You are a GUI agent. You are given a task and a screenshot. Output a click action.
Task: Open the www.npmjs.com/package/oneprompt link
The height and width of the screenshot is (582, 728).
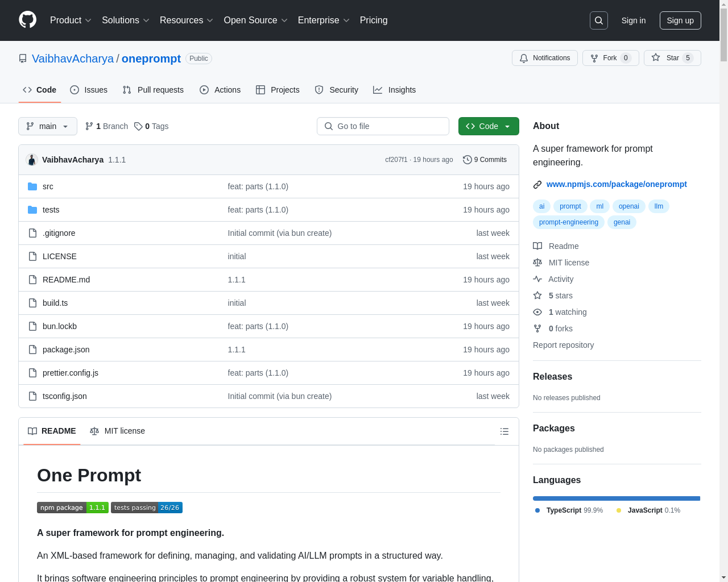tap(617, 184)
